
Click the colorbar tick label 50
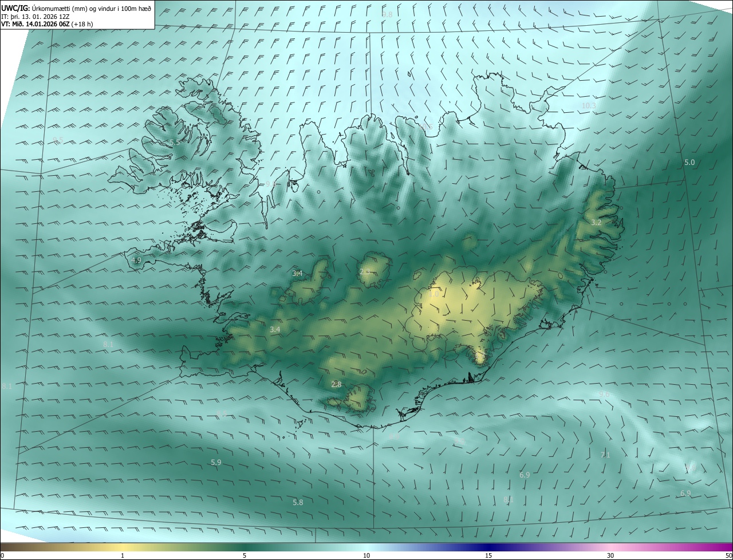[x=728, y=555]
